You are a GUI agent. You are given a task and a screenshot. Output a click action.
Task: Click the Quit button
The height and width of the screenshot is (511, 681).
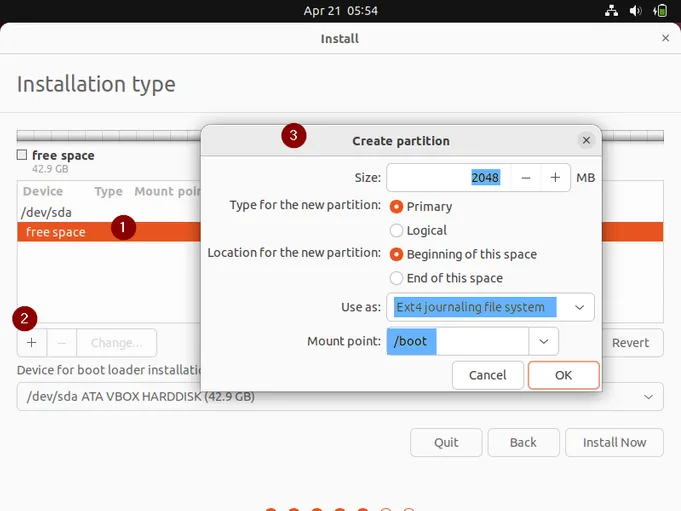coord(446,442)
